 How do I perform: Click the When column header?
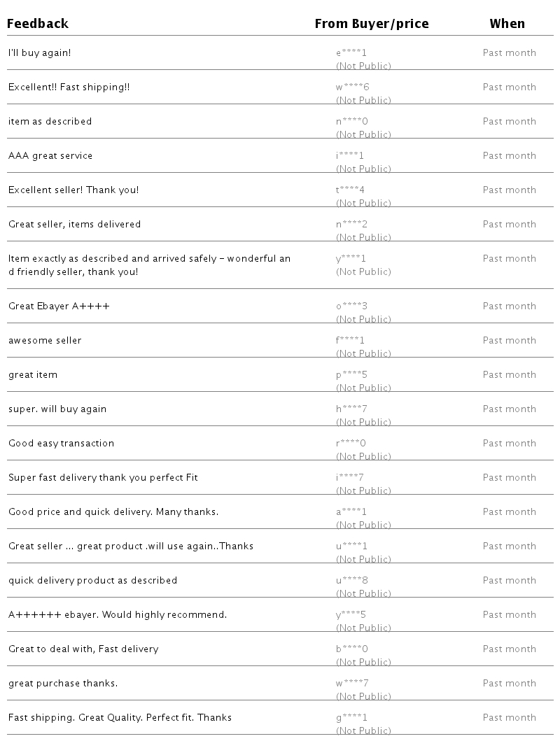(x=507, y=24)
